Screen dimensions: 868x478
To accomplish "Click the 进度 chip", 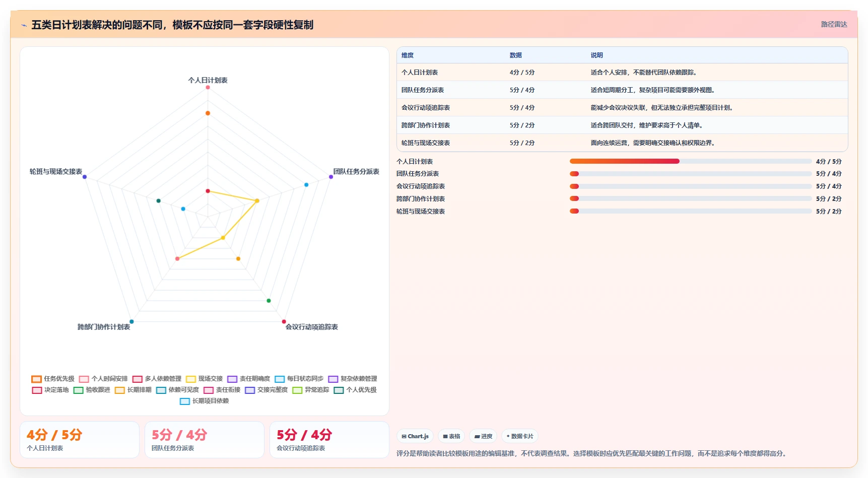I will point(483,436).
